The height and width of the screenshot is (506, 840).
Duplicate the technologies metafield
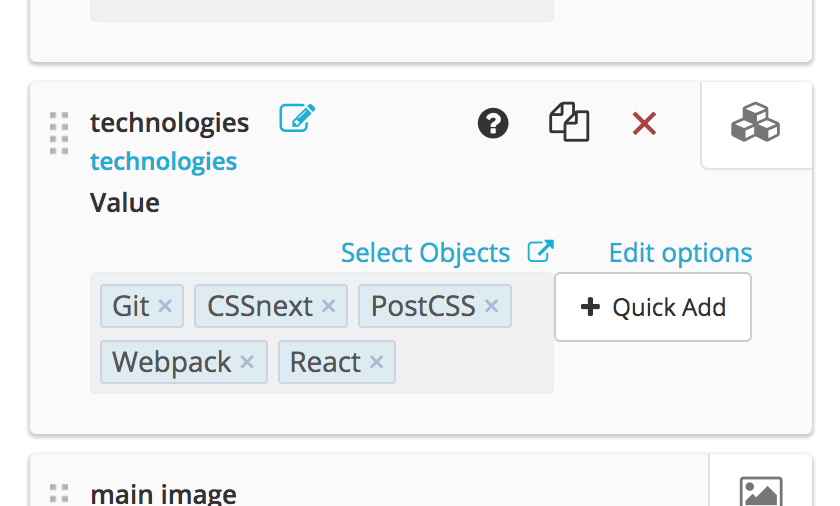(x=569, y=122)
